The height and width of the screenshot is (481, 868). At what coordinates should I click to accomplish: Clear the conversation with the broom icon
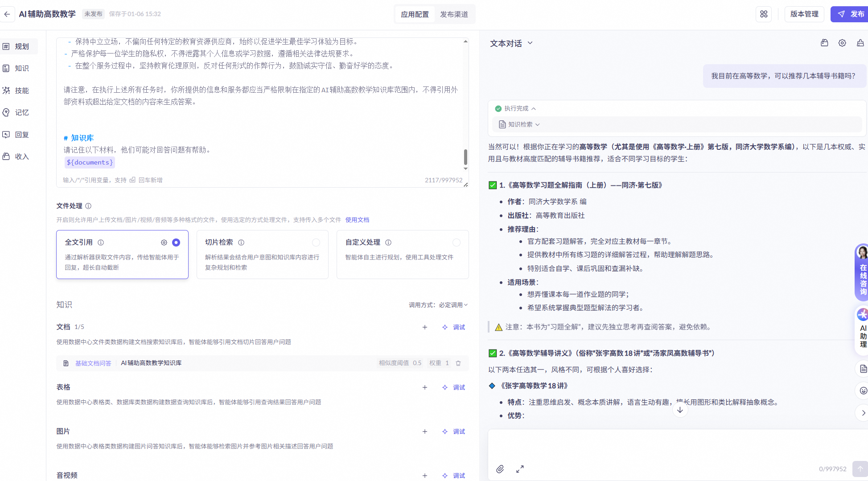[860, 43]
